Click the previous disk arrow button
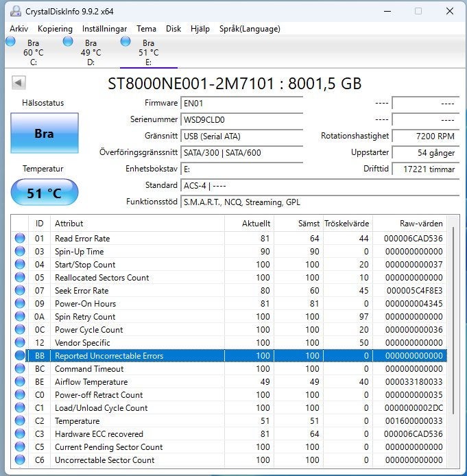Screen dimensions: 467x476 click(19, 82)
